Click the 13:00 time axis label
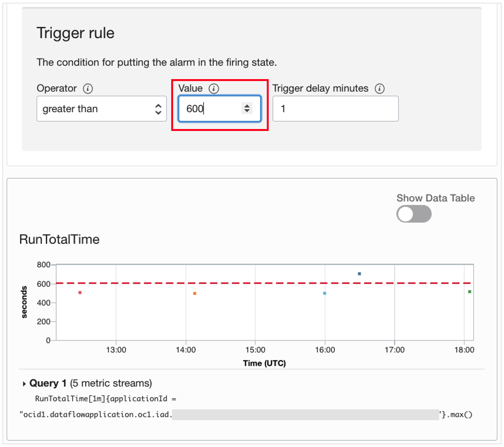 [116, 350]
